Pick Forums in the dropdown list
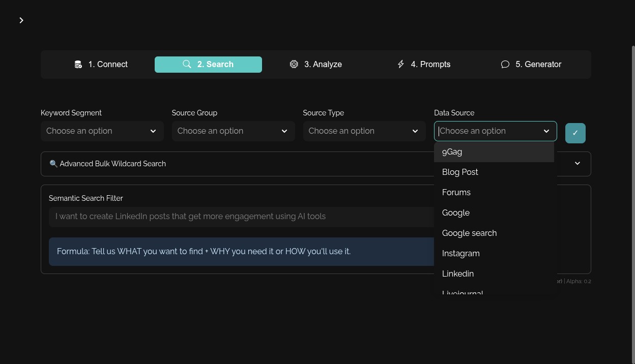 coord(494,193)
